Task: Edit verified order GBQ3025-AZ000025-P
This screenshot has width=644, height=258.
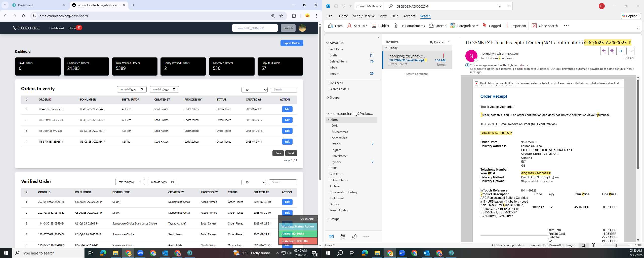Action: point(287,202)
